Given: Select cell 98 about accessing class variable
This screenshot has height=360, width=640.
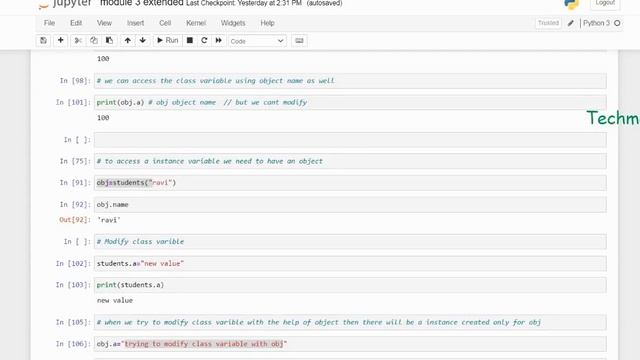Looking at the screenshot, I should click(x=350, y=81).
